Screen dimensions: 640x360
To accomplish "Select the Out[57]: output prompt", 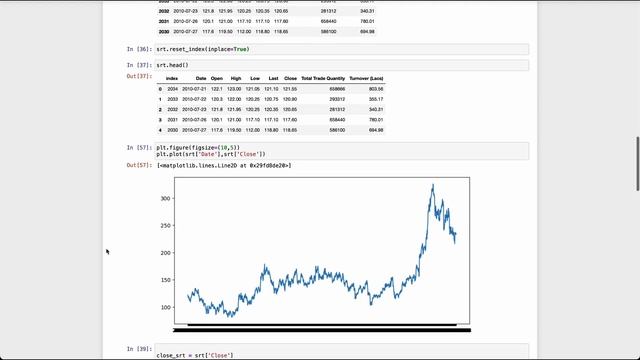I will 139,165.
